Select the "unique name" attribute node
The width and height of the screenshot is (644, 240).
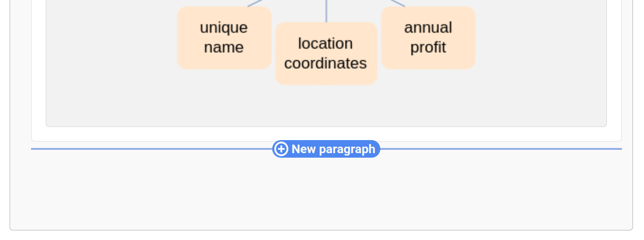tap(224, 38)
